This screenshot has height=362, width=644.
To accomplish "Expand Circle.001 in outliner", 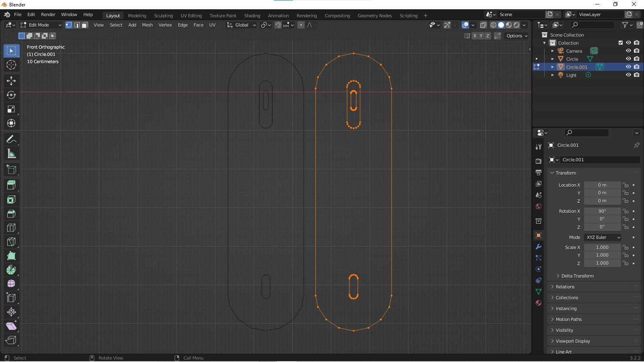I will coord(552,67).
